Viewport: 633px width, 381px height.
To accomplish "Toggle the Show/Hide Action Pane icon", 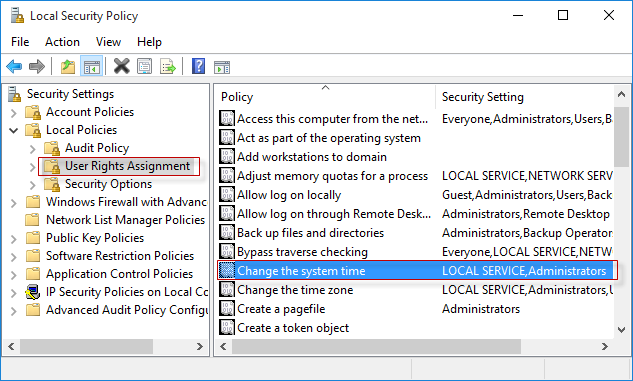I will (222, 67).
